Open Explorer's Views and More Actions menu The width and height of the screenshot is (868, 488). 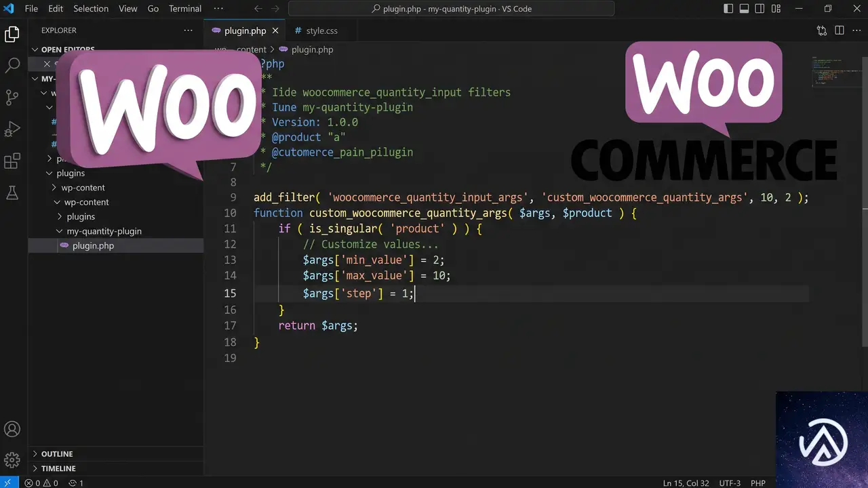coord(189,30)
